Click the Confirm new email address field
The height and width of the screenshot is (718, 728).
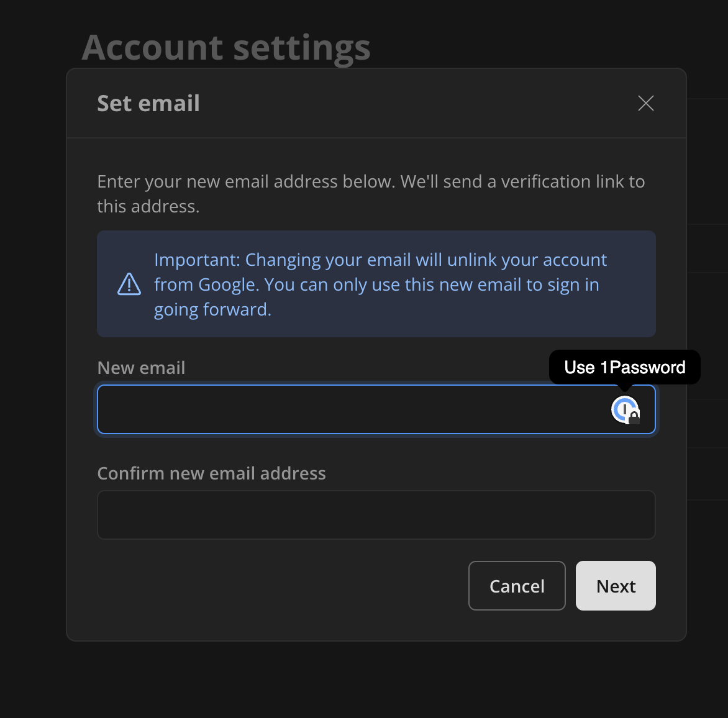[376, 515]
